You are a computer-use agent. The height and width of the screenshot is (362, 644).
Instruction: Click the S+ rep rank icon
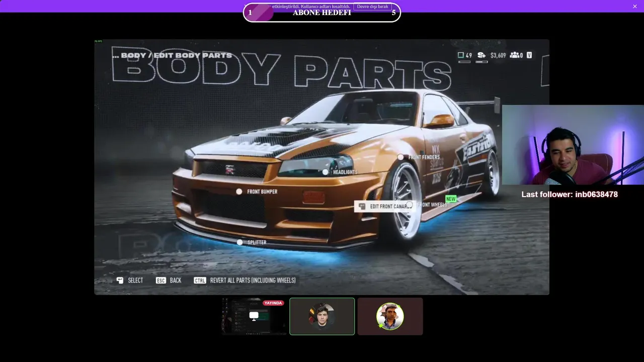pyautogui.click(x=481, y=55)
